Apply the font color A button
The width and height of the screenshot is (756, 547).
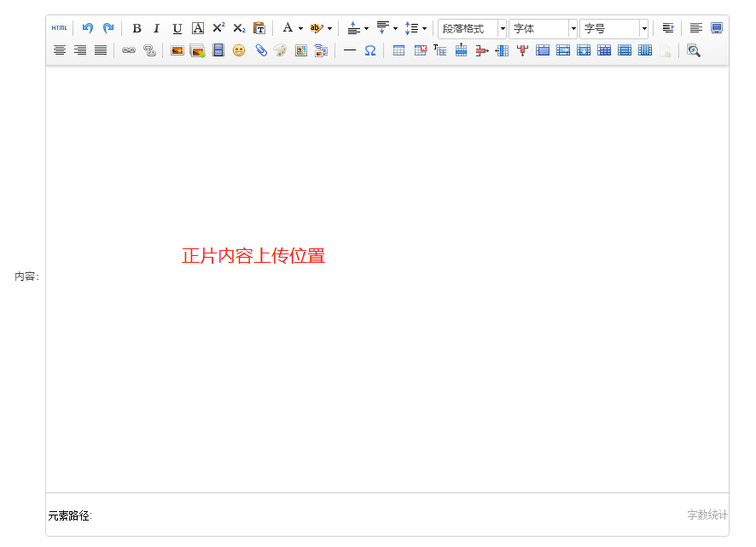pyautogui.click(x=288, y=28)
